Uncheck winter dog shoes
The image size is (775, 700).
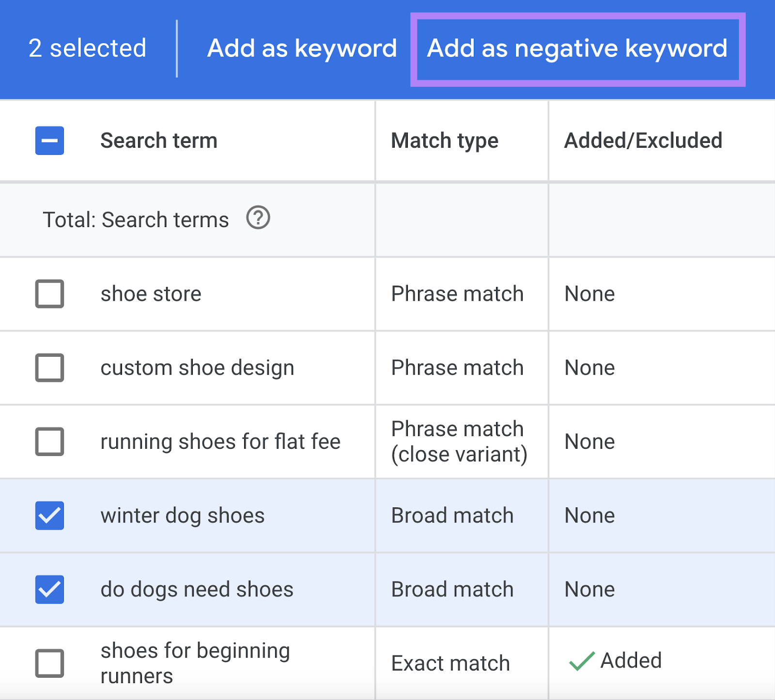(x=49, y=516)
